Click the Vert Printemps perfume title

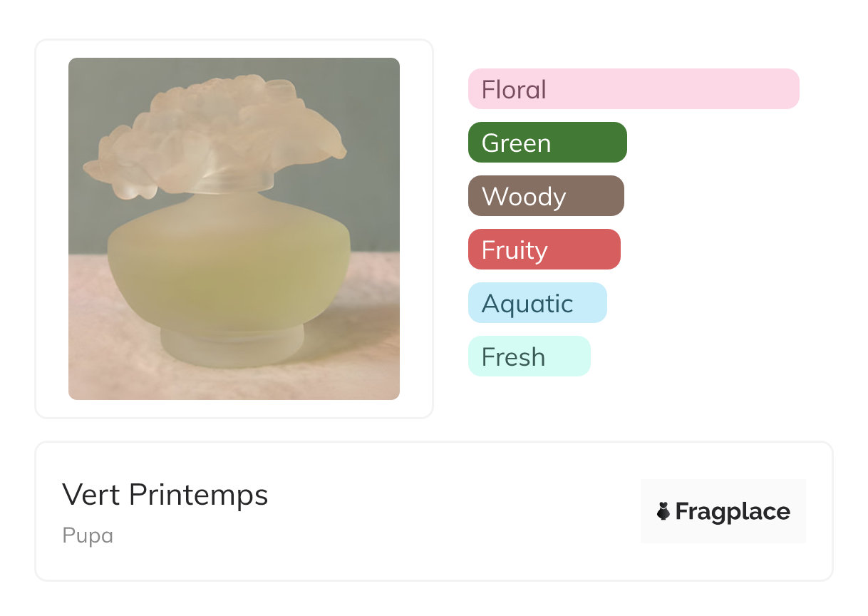point(165,495)
